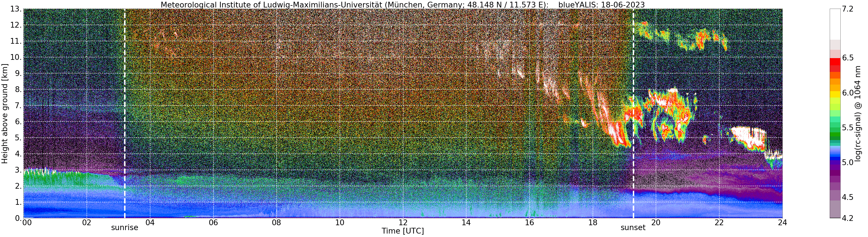Click the '13.' height tick label

(x=16, y=9)
